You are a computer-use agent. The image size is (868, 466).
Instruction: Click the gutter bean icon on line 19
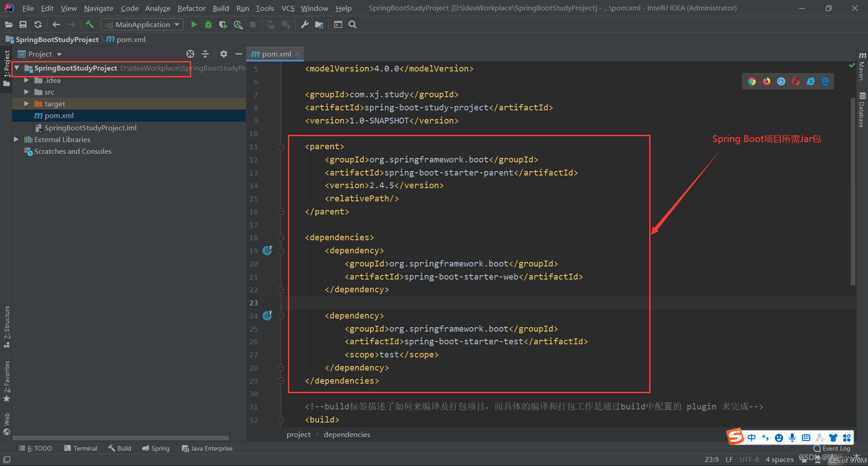(x=268, y=250)
